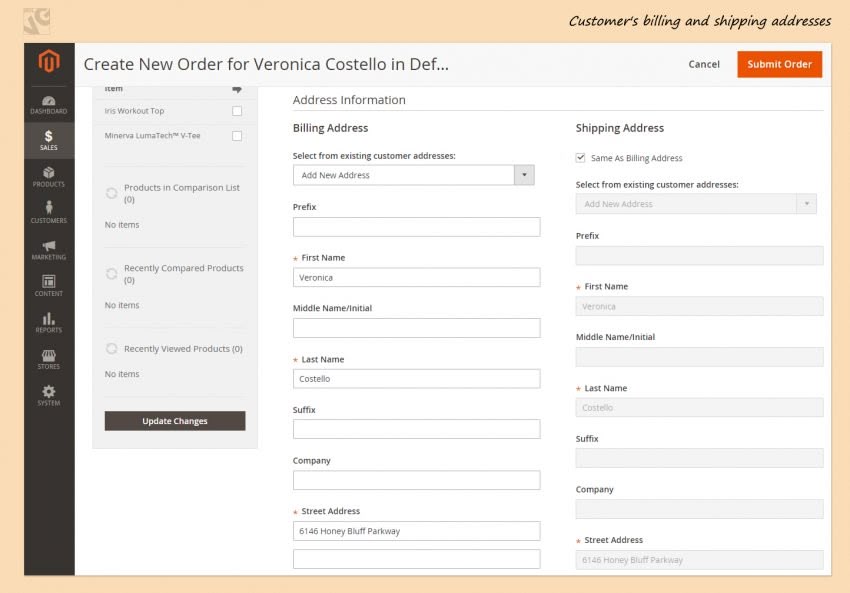
Task: Select the Recently Compared Products radio button
Action: pos(111,272)
